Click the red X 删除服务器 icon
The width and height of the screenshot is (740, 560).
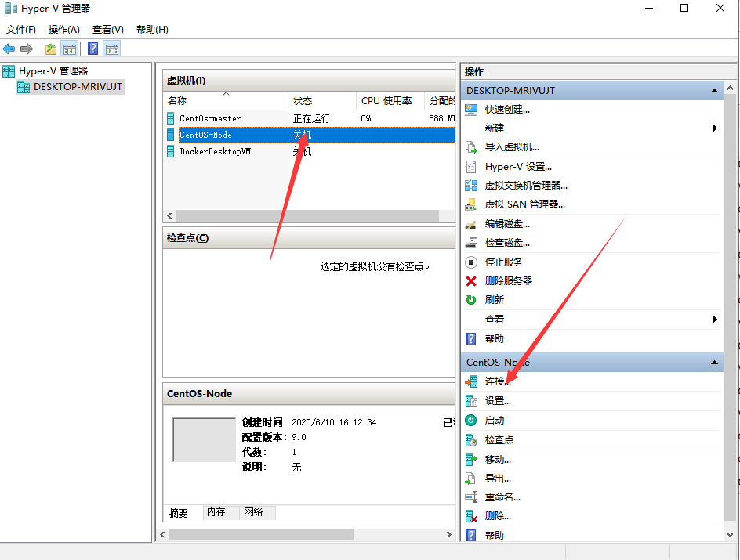point(471,281)
